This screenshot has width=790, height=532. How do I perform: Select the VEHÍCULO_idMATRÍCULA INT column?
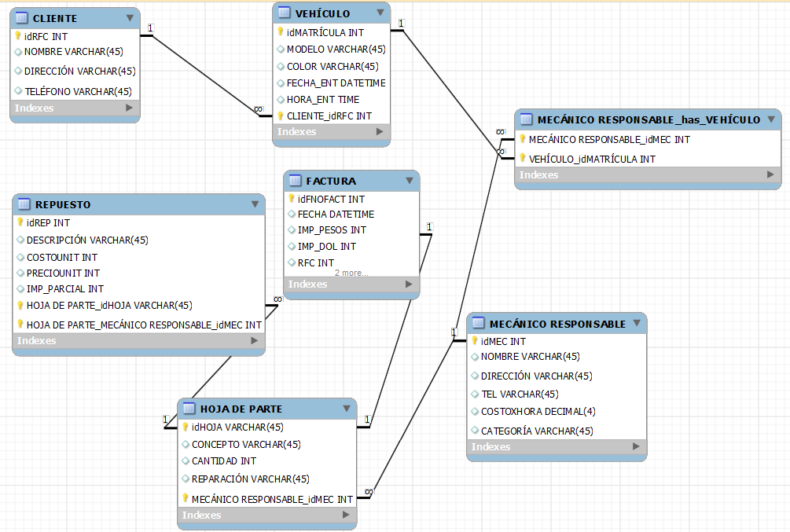[x=592, y=159]
